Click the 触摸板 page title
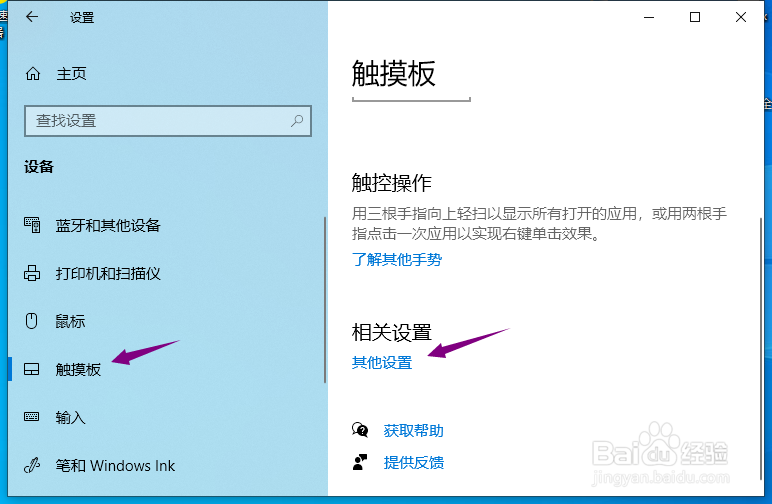 point(393,74)
